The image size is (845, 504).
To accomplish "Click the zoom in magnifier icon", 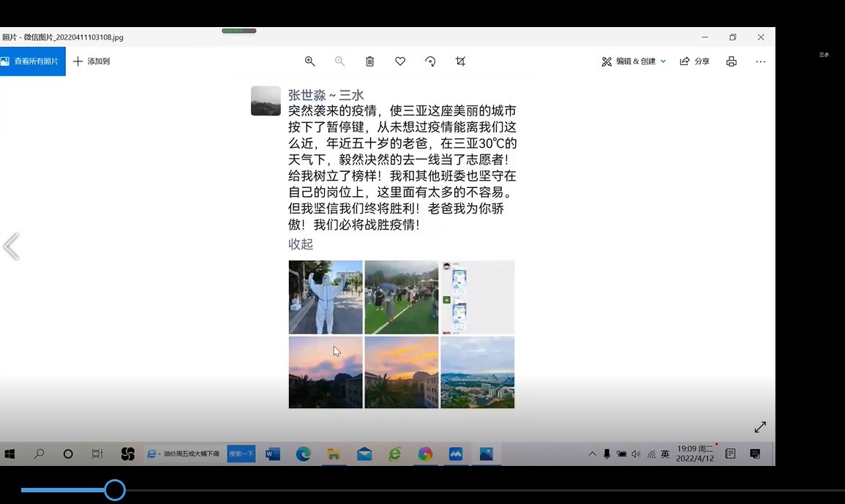I will pos(309,61).
